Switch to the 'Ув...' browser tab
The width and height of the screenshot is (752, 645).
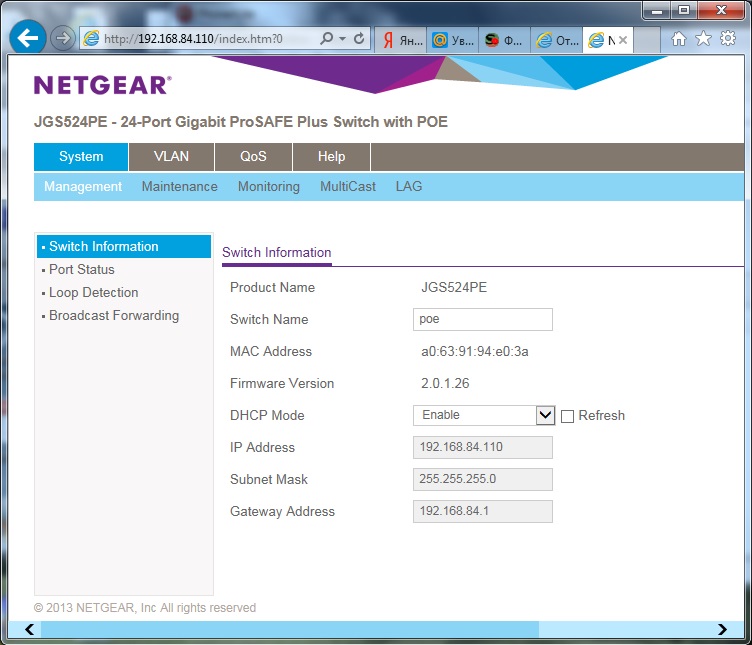click(452, 40)
